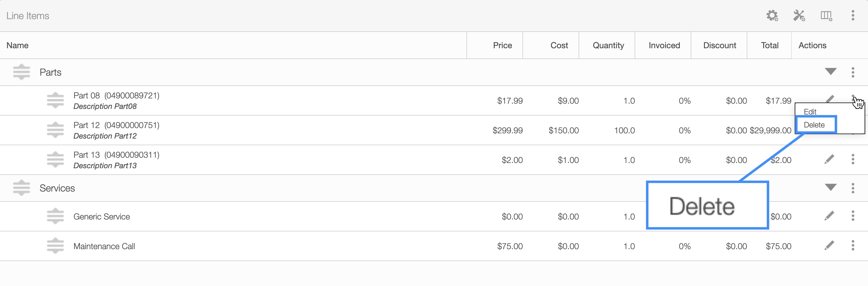The height and width of the screenshot is (286, 868).
Task: Select Delete in the context menu
Action: point(814,125)
